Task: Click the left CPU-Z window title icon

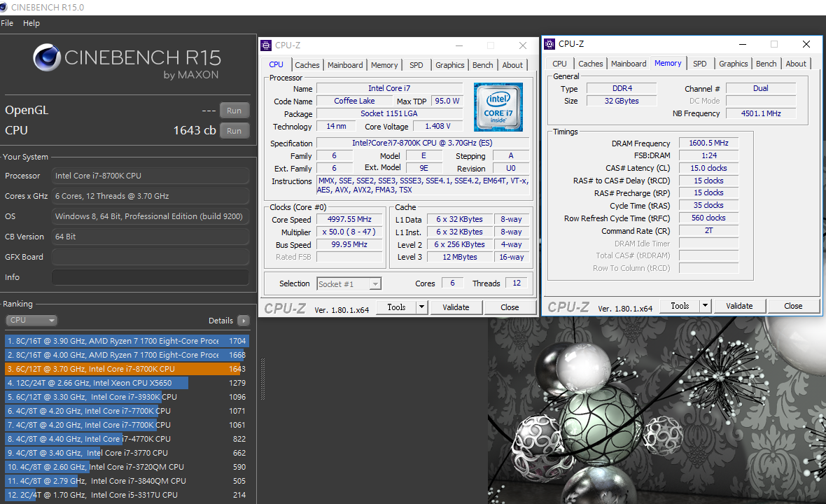Action: coord(266,45)
